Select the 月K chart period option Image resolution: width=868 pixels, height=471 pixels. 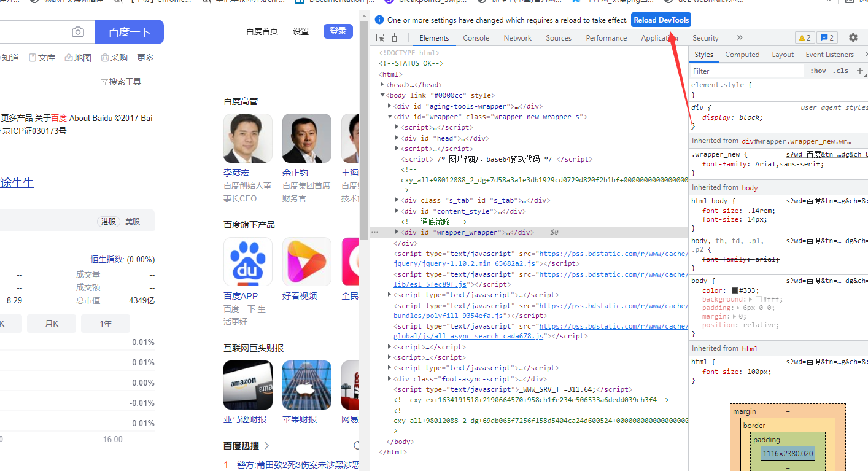51,324
